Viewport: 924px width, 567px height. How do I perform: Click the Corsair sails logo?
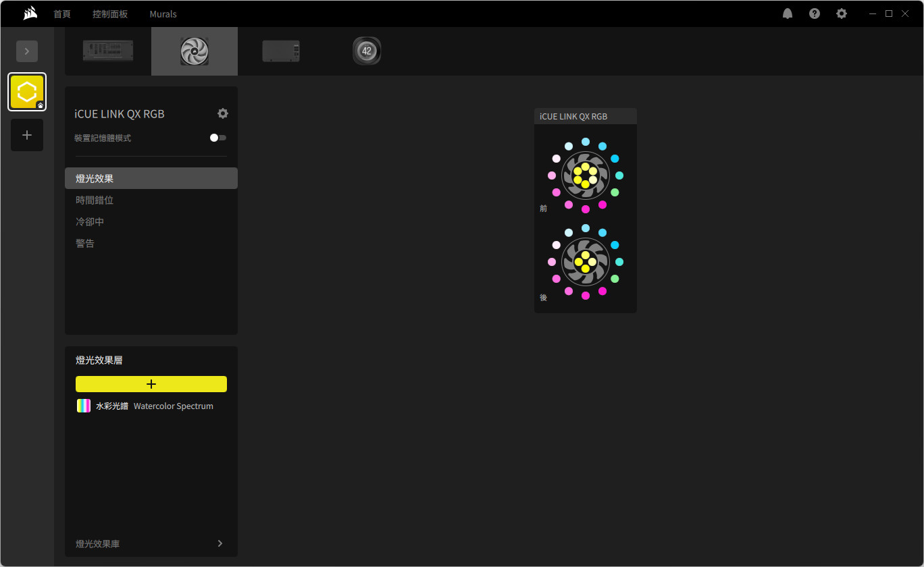tap(30, 13)
